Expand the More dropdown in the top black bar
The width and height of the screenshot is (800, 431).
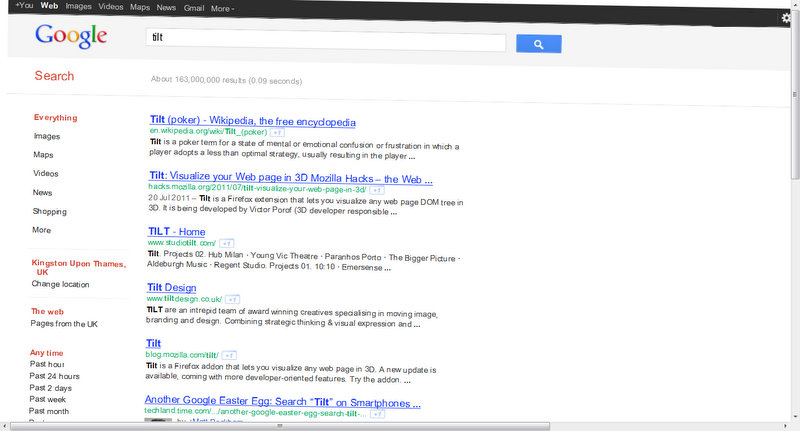point(222,8)
